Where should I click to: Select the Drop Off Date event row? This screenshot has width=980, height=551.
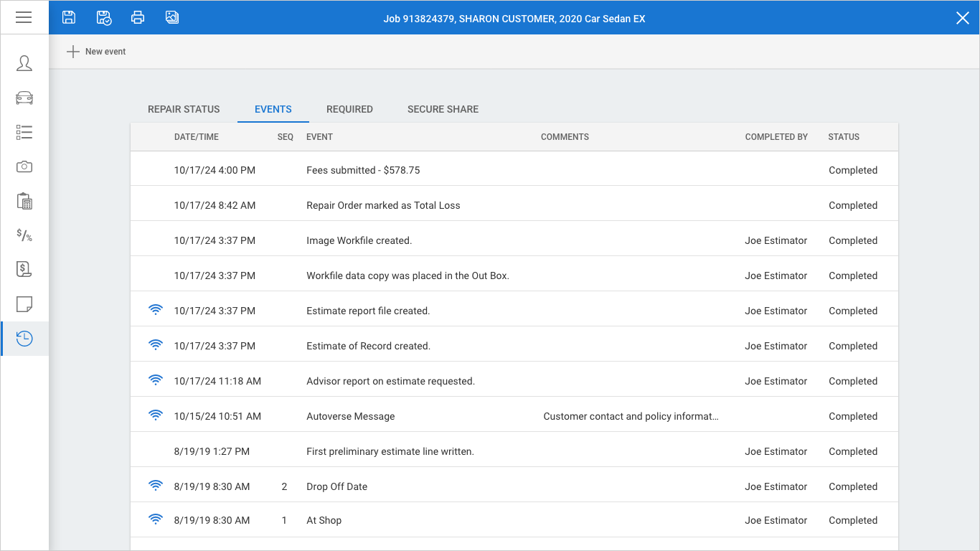pyautogui.click(x=336, y=486)
